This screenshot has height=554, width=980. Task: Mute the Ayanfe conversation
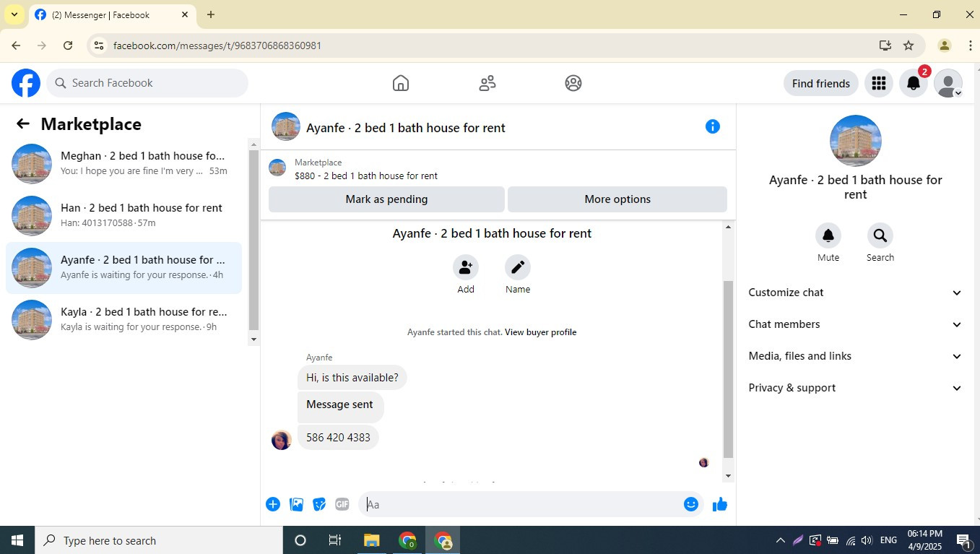pos(828,235)
